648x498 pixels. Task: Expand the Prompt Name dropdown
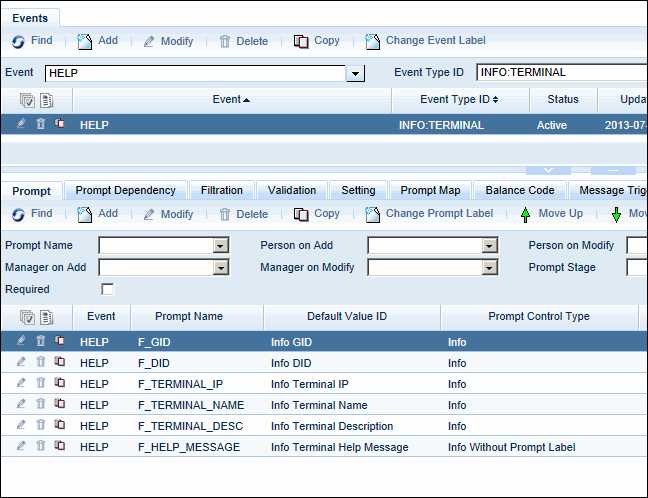click(x=221, y=246)
